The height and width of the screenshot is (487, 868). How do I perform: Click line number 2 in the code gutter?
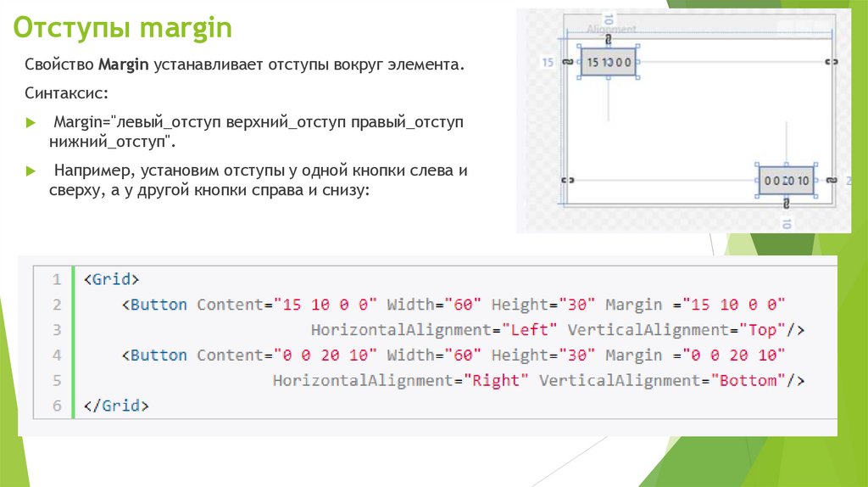(57, 305)
